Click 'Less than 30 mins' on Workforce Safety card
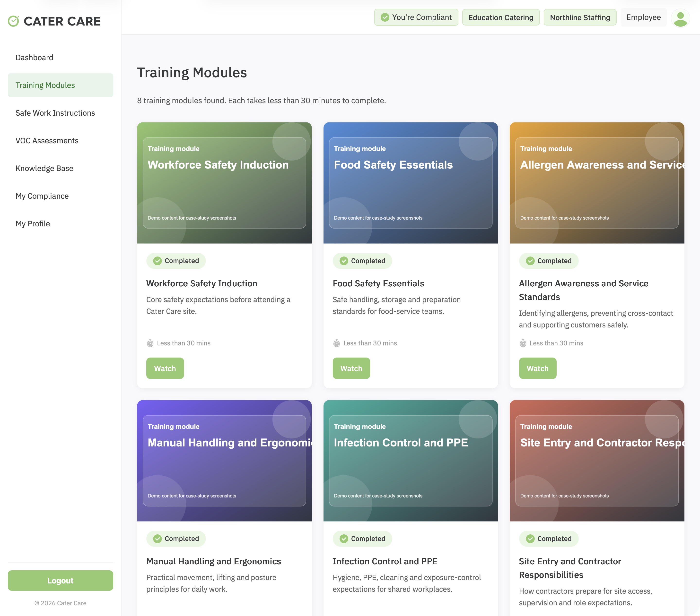 tap(184, 343)
